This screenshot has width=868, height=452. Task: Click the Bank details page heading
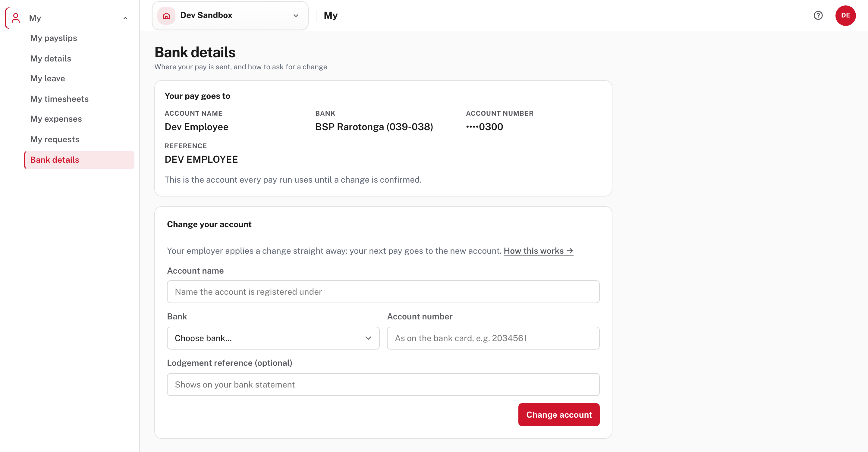pyautogui.click(x=195, y=52)
